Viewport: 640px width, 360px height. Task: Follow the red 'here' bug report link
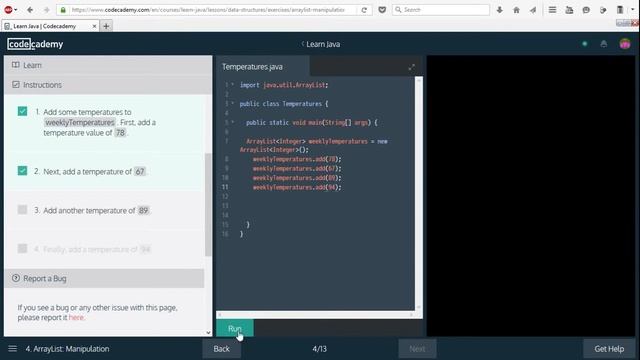[76, 317]
